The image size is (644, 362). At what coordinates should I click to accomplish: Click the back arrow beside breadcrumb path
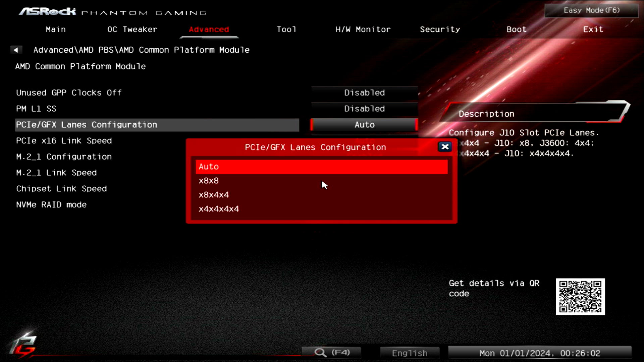point(16,50)
